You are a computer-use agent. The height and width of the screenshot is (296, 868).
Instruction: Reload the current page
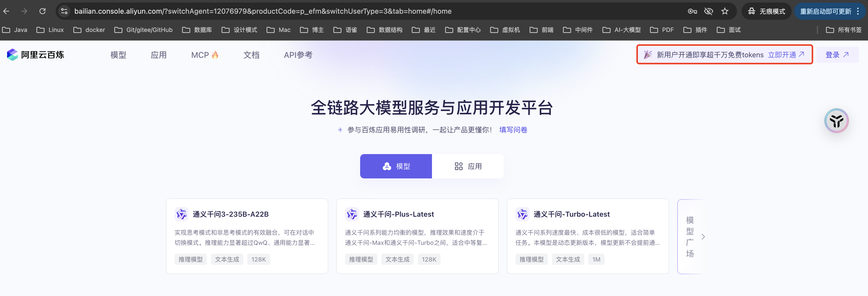tap(42, 11)
